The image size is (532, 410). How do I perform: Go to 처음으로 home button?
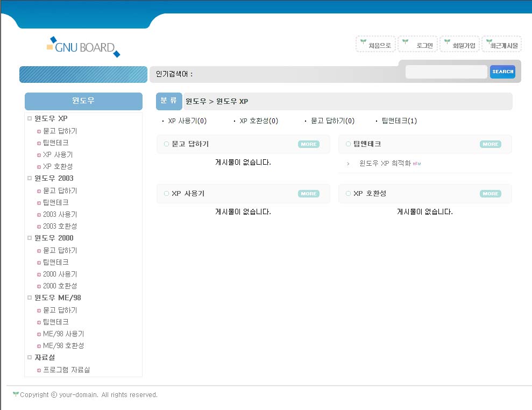pos(376,45)
